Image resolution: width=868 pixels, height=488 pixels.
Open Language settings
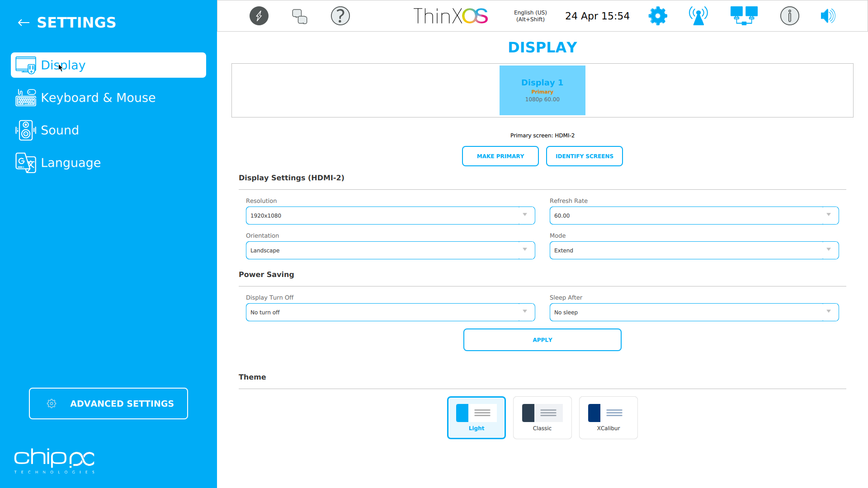pyautogui.click(x=108, y=163)
